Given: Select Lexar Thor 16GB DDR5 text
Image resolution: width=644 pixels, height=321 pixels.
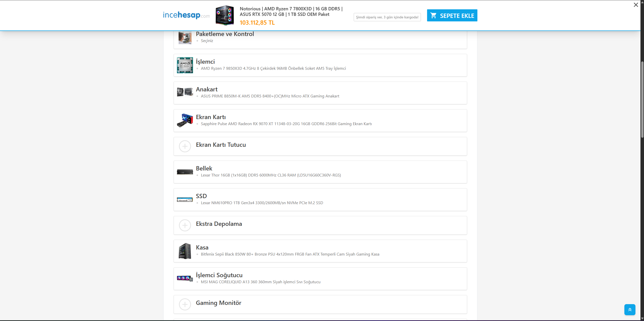Looking at the screenshot, I should click(271, 175).
